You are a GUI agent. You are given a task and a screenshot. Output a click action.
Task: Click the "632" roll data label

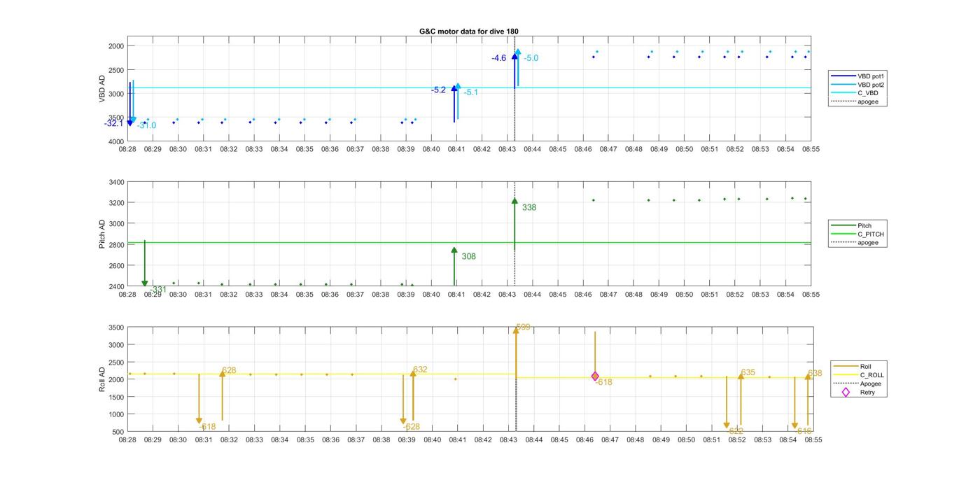pyautogui.click(x=420, y=370)
